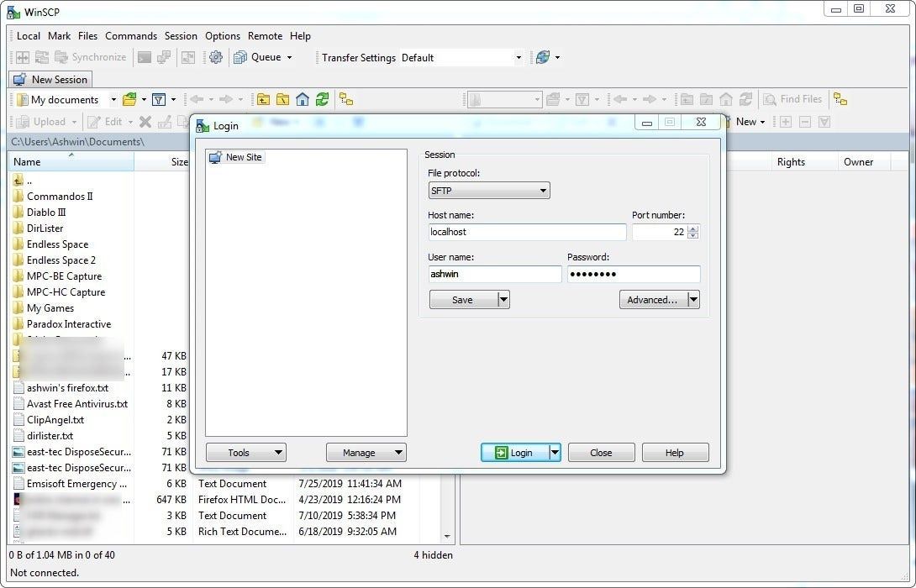
Task: Navigate to home directory using the home icon
Action: point(303,99)
